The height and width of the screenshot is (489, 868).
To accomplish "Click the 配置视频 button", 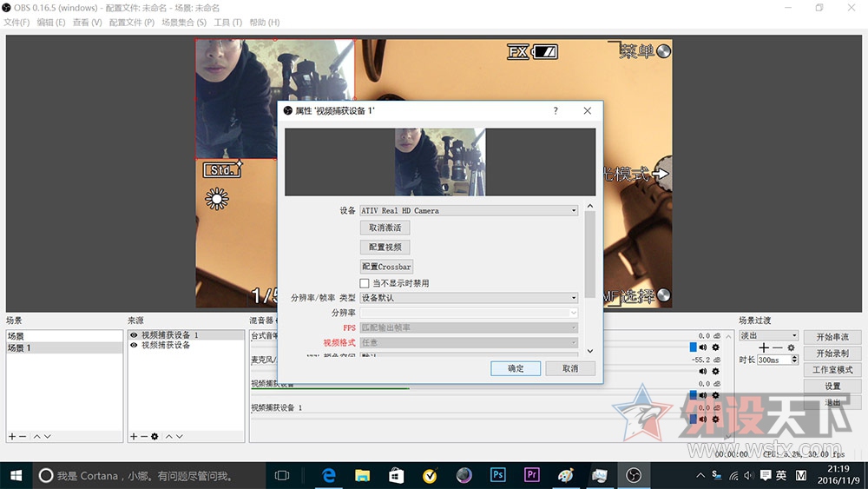I will click(385, 247).
